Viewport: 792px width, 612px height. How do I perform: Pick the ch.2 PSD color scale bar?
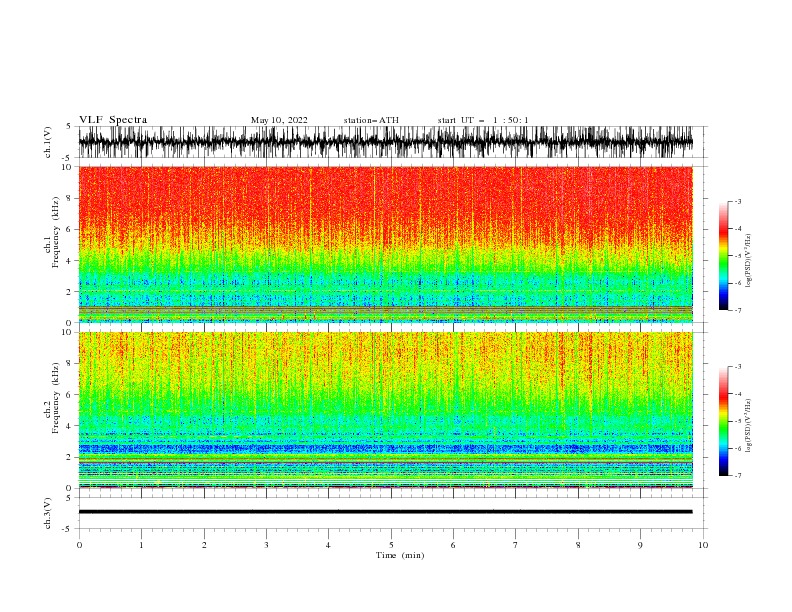pos(723,421)
